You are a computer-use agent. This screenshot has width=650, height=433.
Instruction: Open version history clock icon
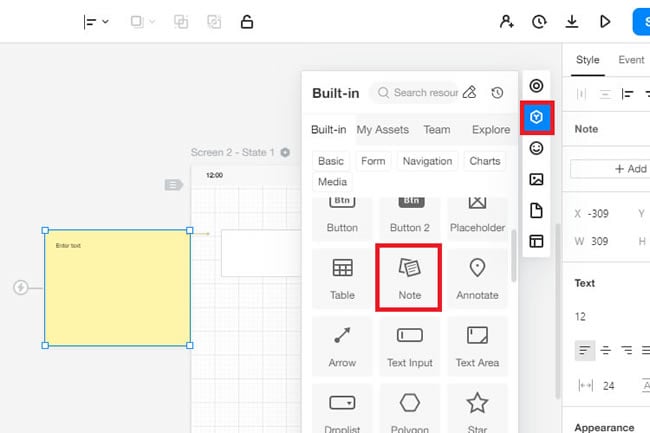coord(539,22)
